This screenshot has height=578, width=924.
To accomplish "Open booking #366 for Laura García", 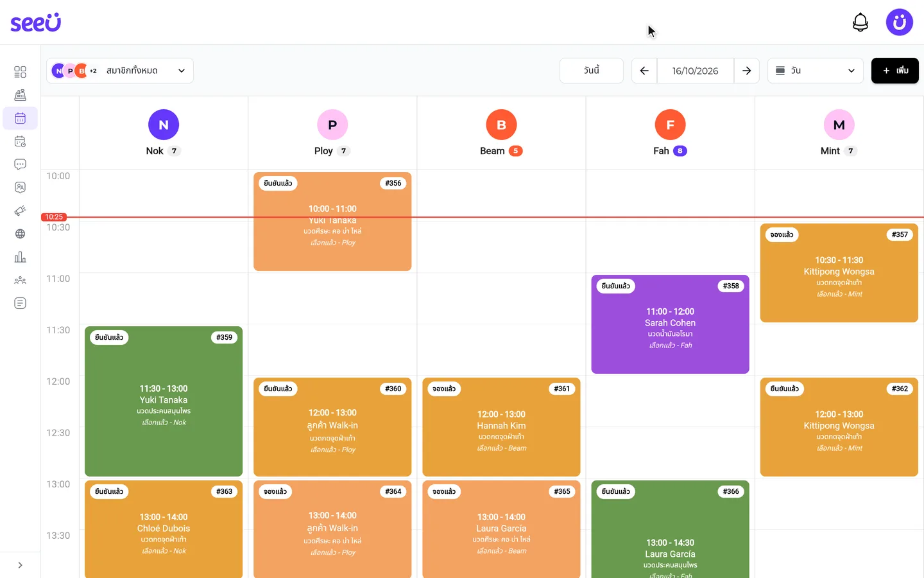I will tap(671, 529).
